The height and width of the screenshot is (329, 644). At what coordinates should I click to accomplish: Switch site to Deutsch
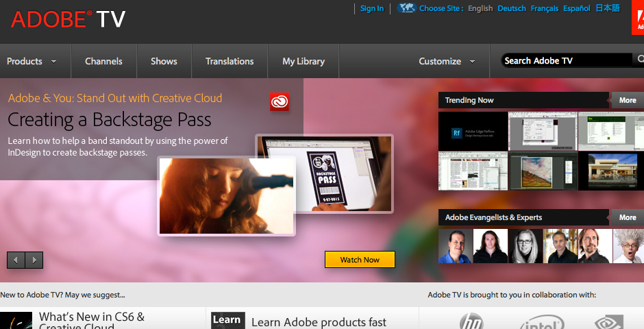pos(512,8)
